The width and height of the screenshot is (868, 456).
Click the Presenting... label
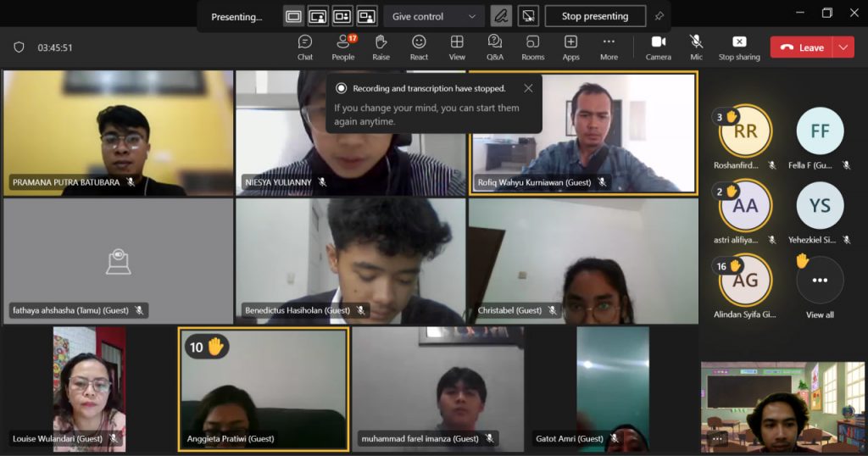tap(236, 17)
